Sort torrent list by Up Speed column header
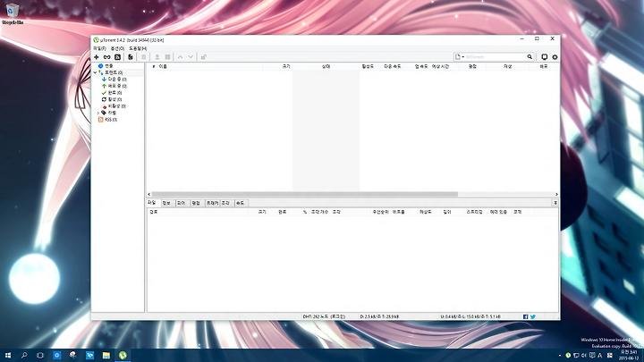644x362 pixels. pos(419,66)
